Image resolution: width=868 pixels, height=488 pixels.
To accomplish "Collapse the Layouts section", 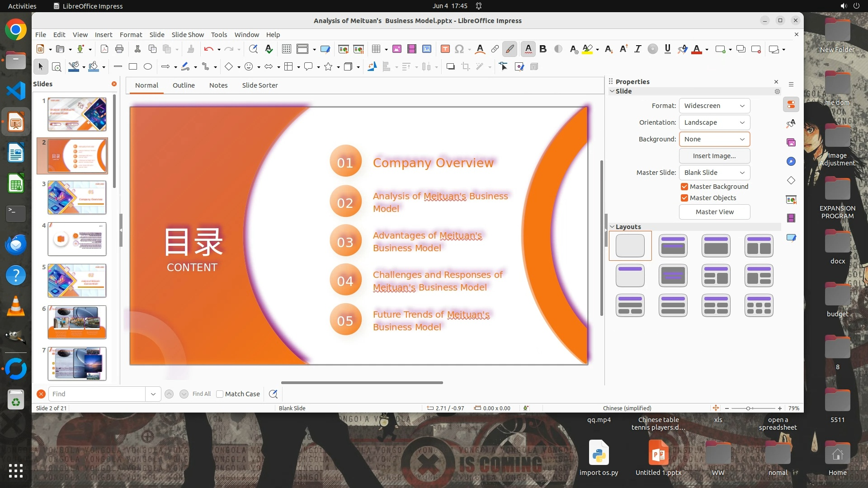I will pos(612,227).
